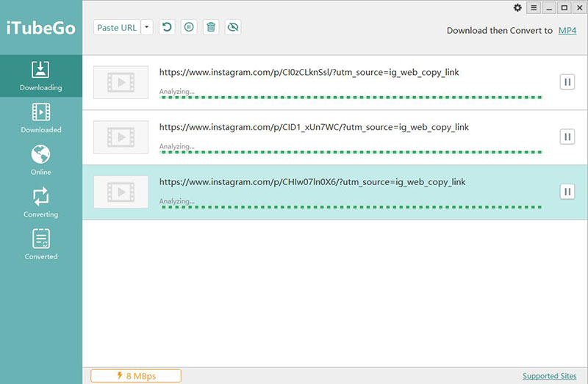This screenshot has height=384, width=588.
Task: Click the 8 MBps speed limit button
Action: coord(136,376)
